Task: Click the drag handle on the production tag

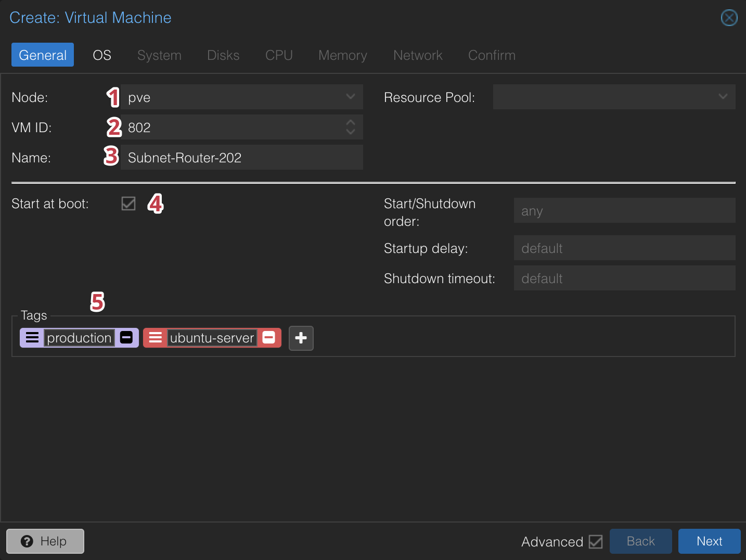Action: coord(32,337)
